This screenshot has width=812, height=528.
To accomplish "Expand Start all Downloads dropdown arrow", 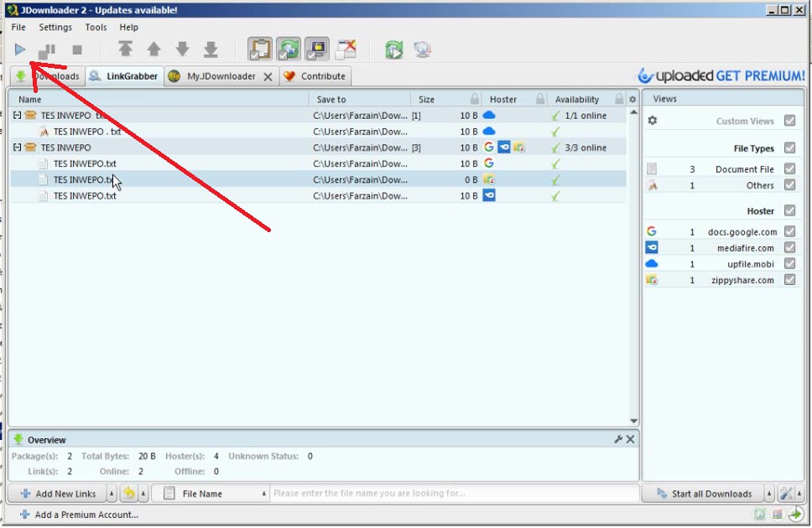I will (x=769, y=494).
